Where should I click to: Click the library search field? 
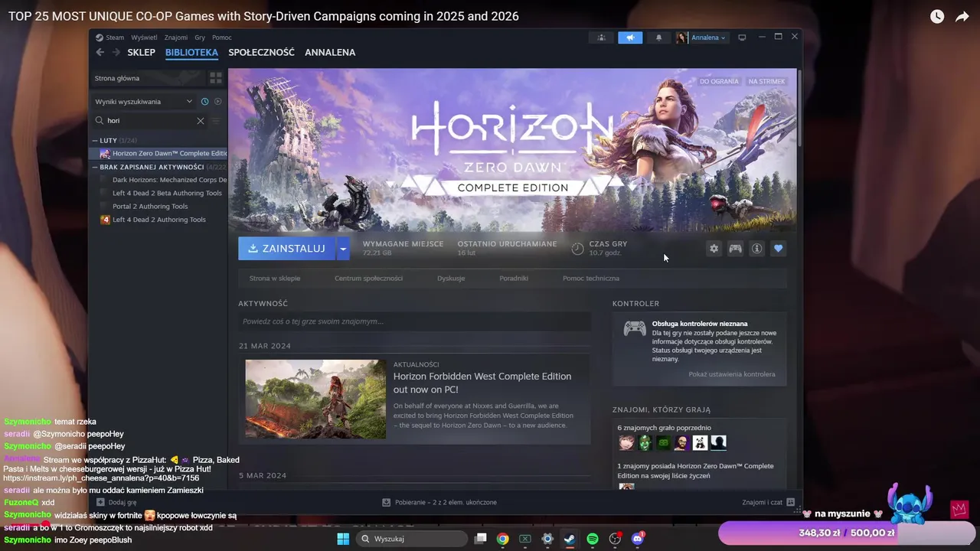150,121
